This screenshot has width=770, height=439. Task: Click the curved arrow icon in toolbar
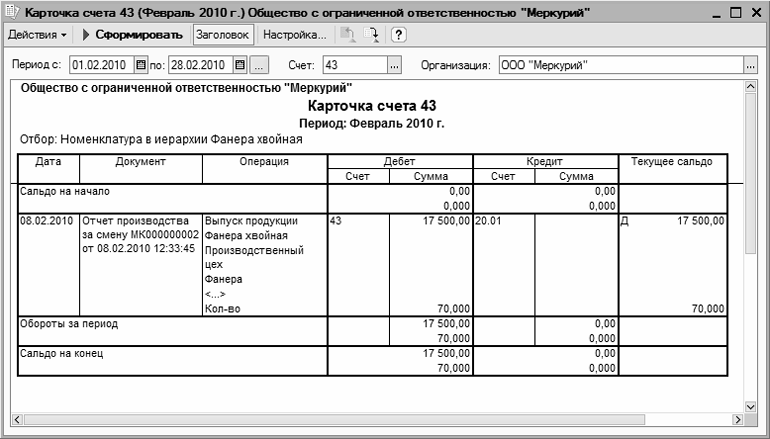tap(374, 34)
